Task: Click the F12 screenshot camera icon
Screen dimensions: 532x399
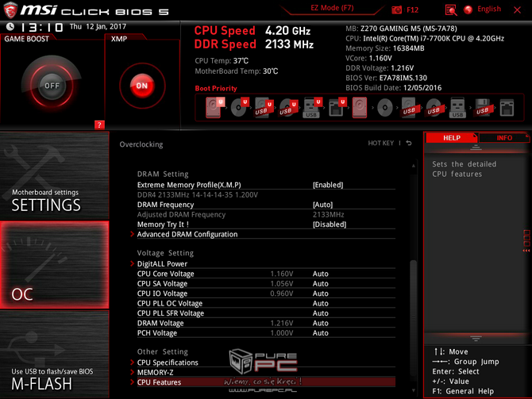Action: [396, 10]
